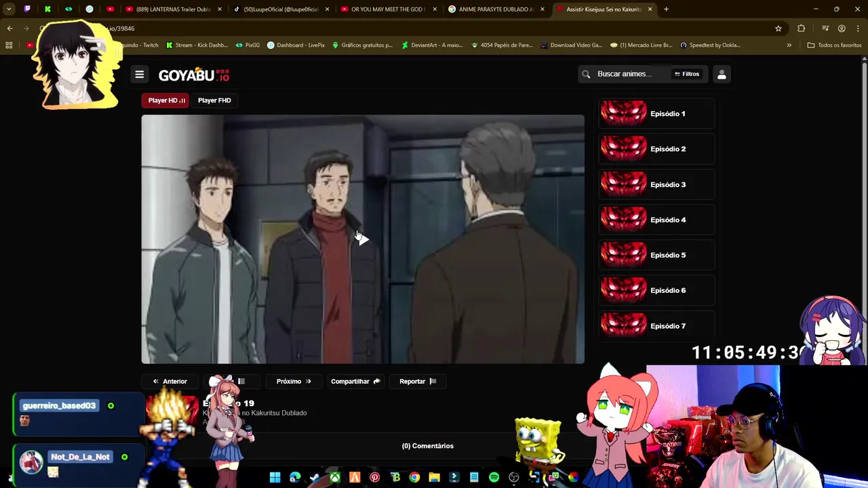Launch Microsoft Edge from taskbar

(295, 478)
